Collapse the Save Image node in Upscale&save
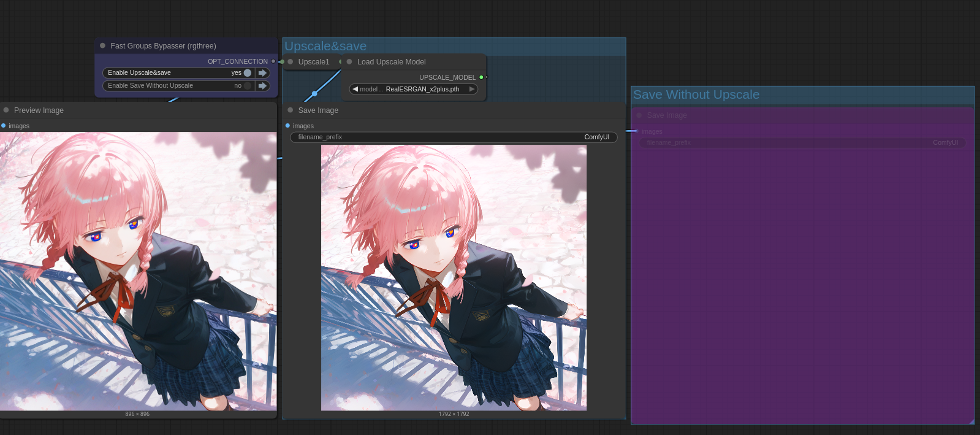This screenshot has height=435, width=980. [x=291, y=110]
